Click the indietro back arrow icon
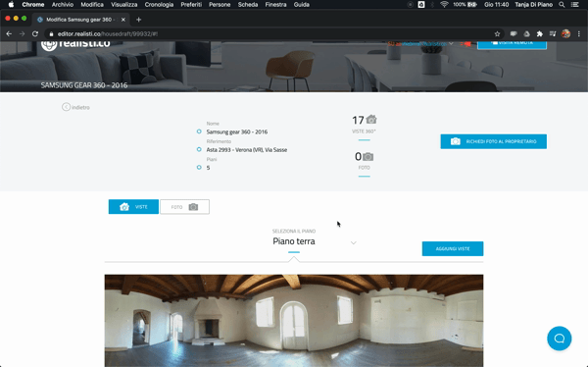Screen dimensions: 588x367 click(66, 107)
